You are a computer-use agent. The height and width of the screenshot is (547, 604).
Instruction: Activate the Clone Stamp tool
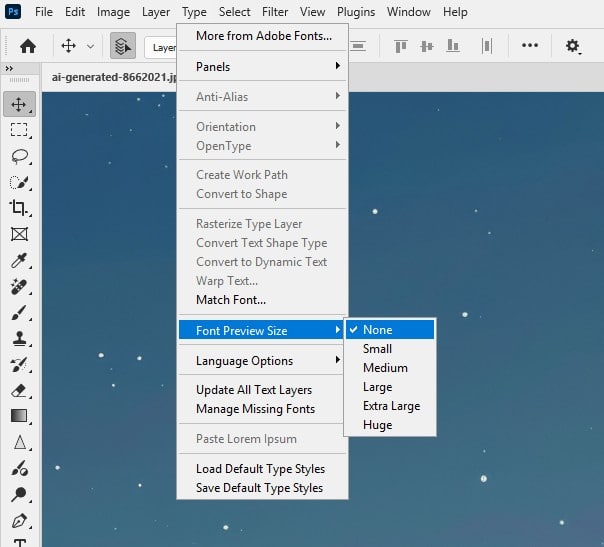pos(19,338)
